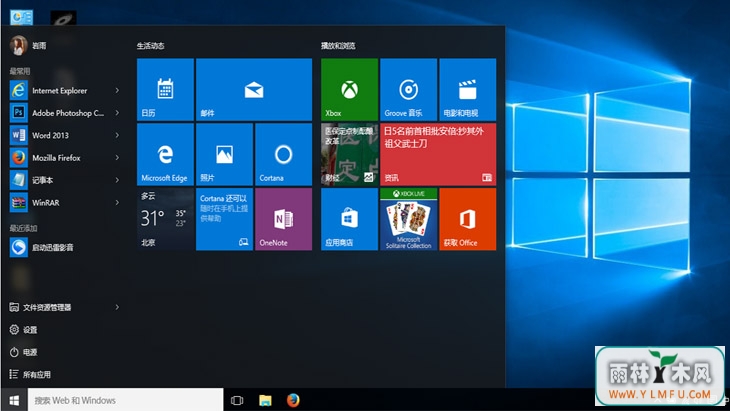
Task: Open the Mail (邮件) tile
Action: pyautogui.click(x=254, y=89)
